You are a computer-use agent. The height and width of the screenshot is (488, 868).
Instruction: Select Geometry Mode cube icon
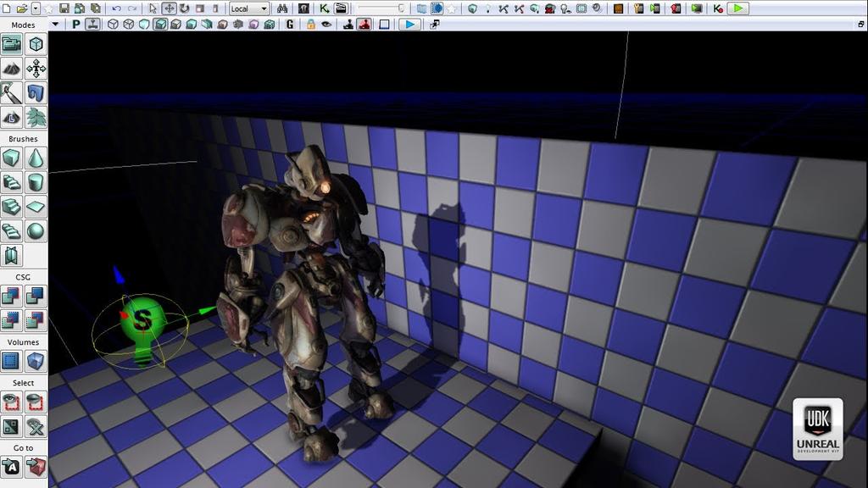[x=36, y=44]
